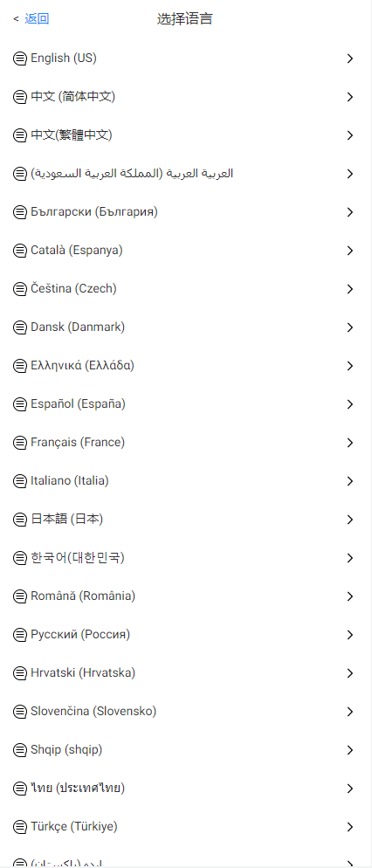
Task: Click the list icon next to Čeština (Czech)
Action: [x=20, y=289]
